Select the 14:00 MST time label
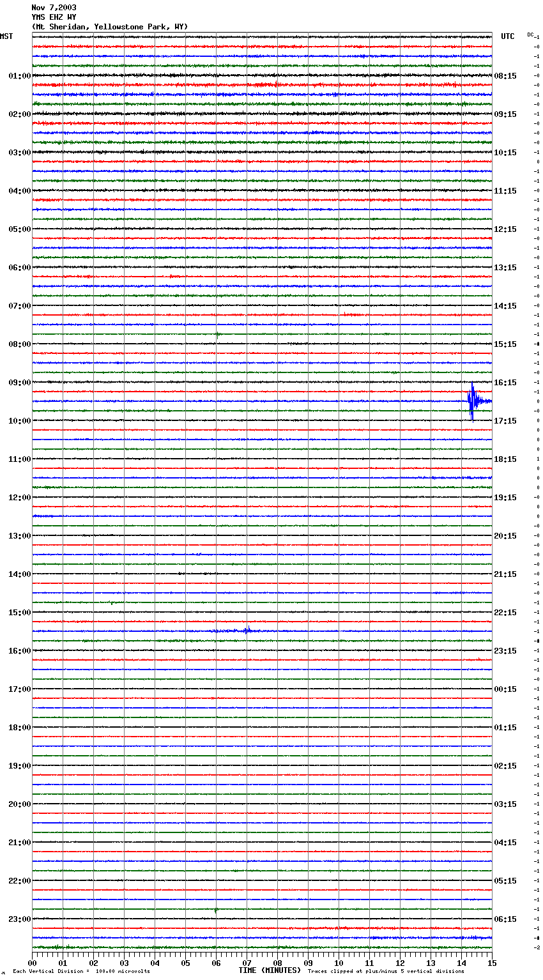This screenshot has height=980, width=543. (20, 574)
